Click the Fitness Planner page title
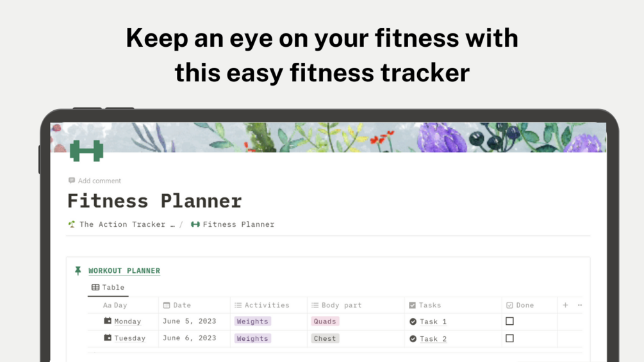The image size is (644, 362). click(154, 201)
